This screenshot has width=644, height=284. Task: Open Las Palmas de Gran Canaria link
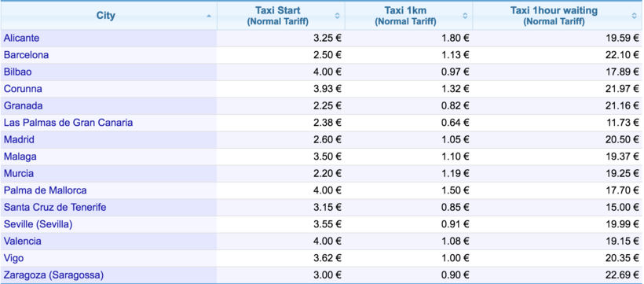tap(68, 123)
